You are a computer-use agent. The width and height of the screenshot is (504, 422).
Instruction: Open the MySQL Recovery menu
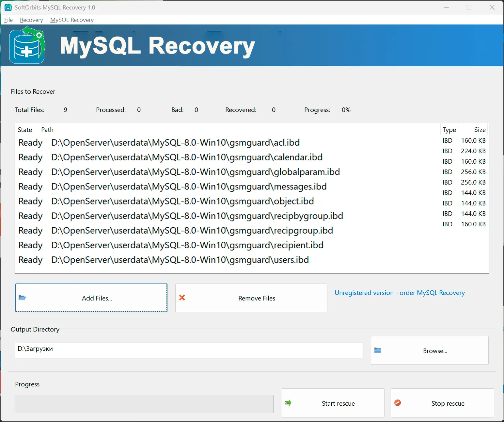(72, 20)
